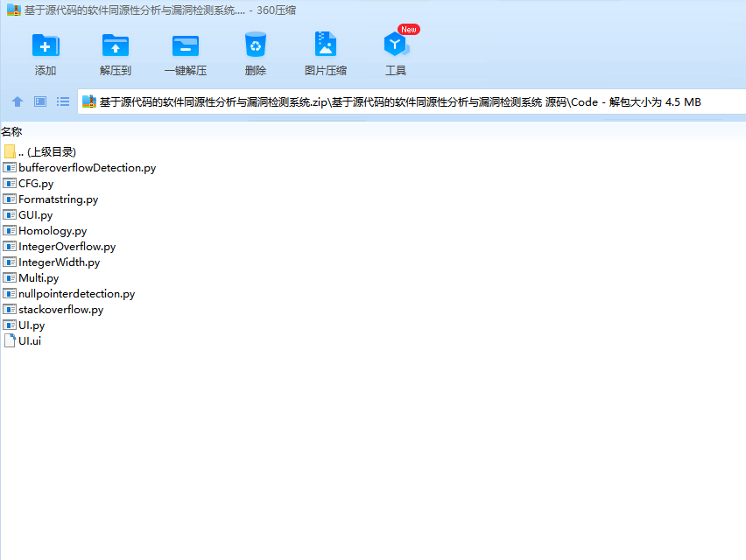Click the blank document icon beside UI.ui
The image size is (746, 560).
[x=10, y=340]
